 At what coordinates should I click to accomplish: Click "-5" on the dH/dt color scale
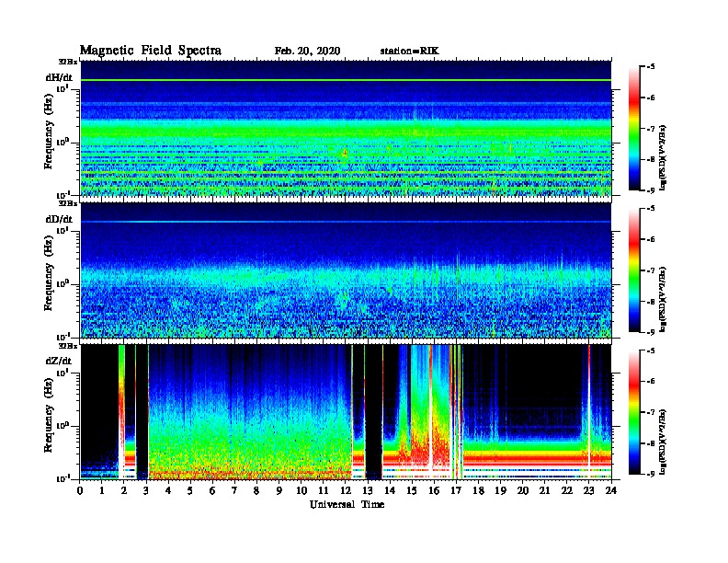pyautogui.click(x=651, y=67)
